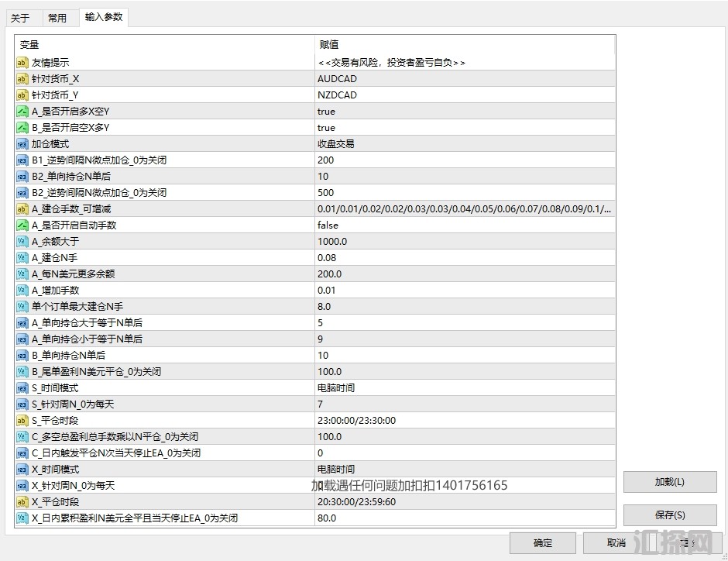The image size is (728, 561).
Task: Click string icon beside 友情提示
Action: (x=22, y=63)
